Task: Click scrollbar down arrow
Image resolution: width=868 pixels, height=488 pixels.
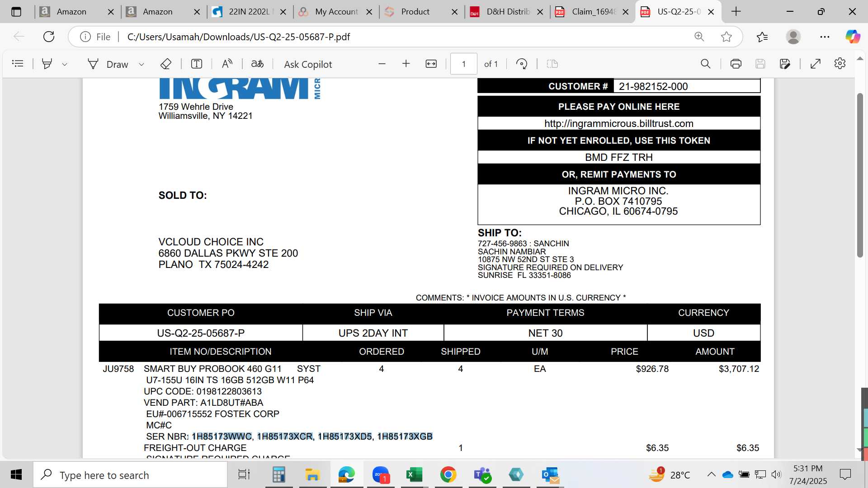Action: [x=860, y=450]
